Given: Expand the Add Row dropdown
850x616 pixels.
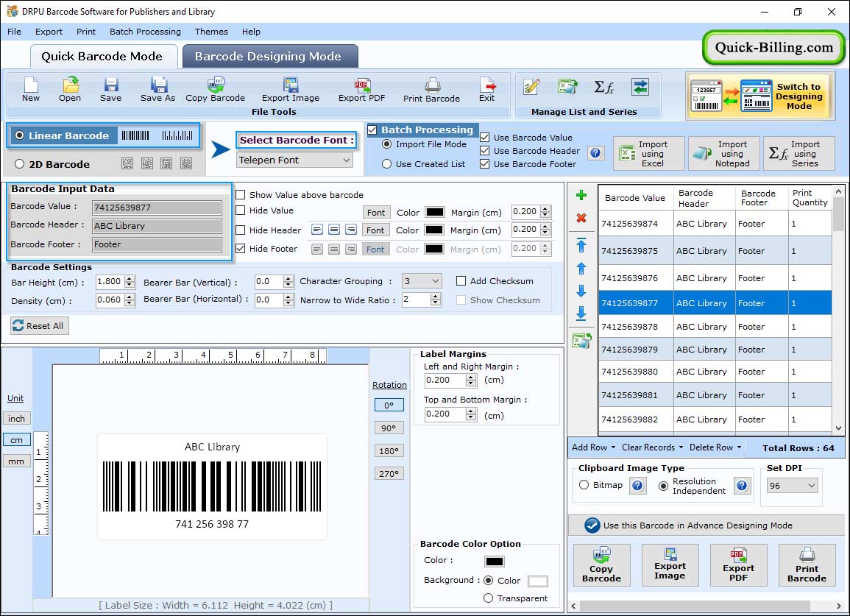Looking at the screenshot, I should click(x=594, y=447).
